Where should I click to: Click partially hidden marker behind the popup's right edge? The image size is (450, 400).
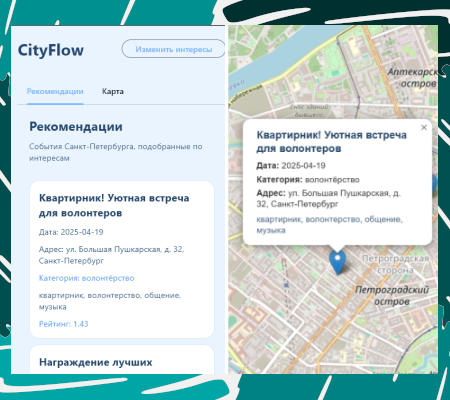click(x=434, y=184)
